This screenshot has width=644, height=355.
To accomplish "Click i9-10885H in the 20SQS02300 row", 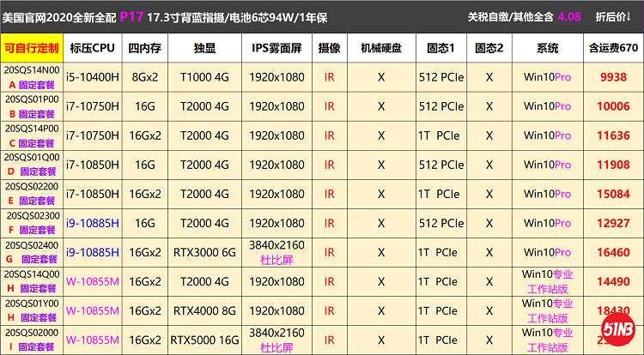I will [91, 223].
